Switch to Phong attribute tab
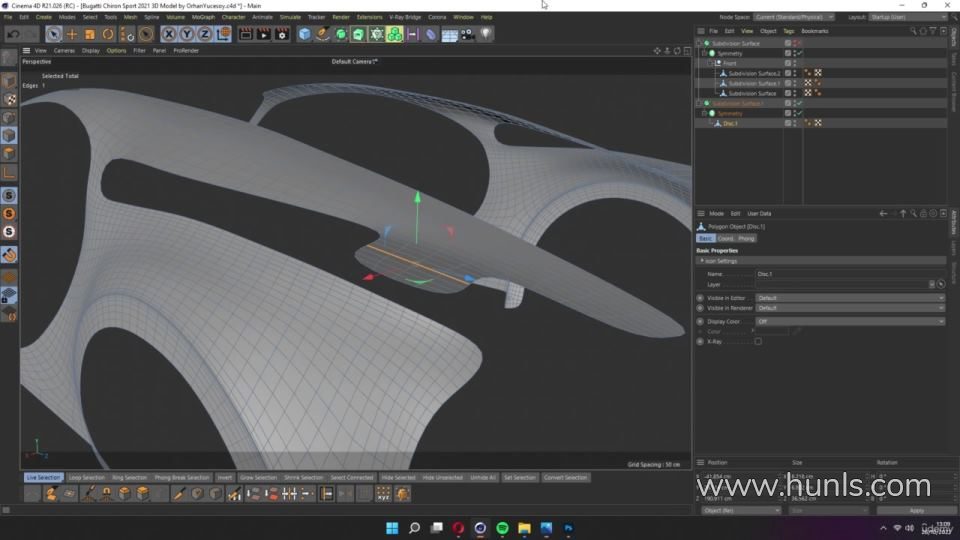960x540 pixels. (x=746, y=238)
